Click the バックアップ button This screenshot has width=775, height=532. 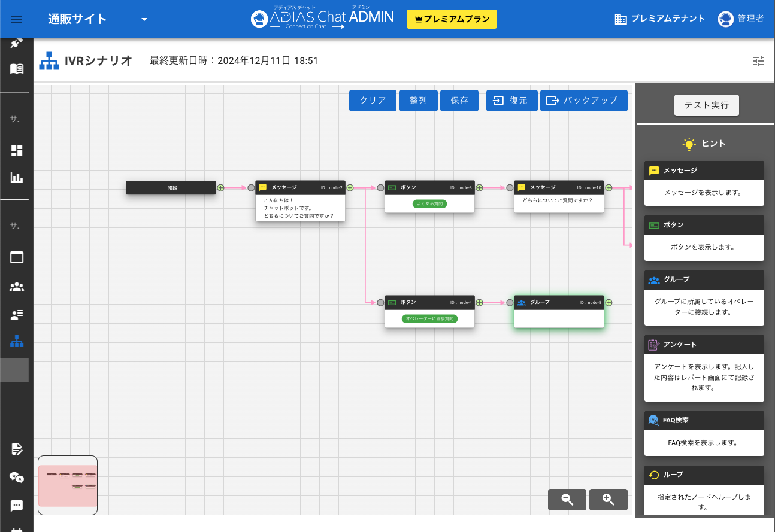click(x=583, y=101)
